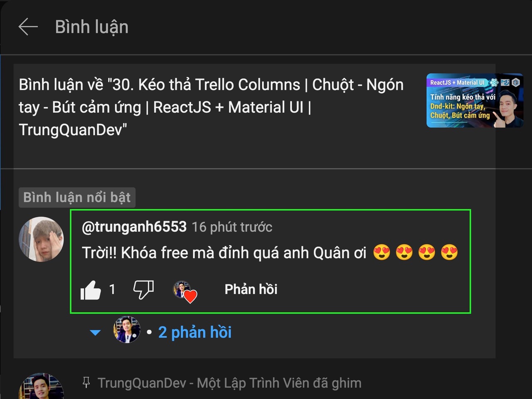532x399 pixels.
Task: Open the 2 phản hồi replies link
Action: pyautogui.click(x=195, y=332)
